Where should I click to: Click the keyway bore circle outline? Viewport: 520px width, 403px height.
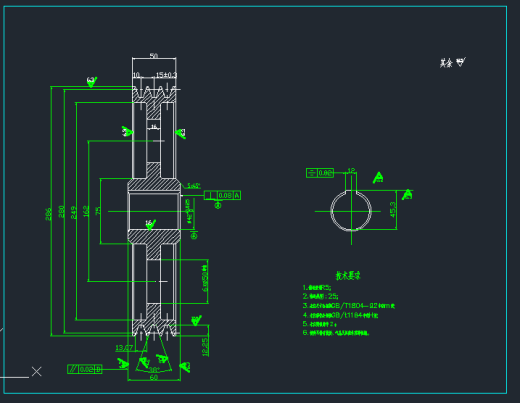pyautogui.click(x=351, y=211)
